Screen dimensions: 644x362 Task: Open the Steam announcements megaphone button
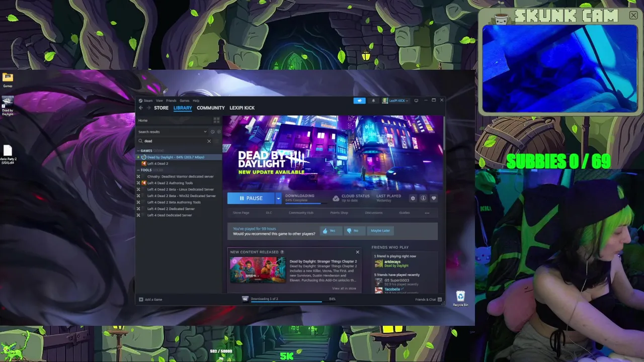[x=359, y=101]
